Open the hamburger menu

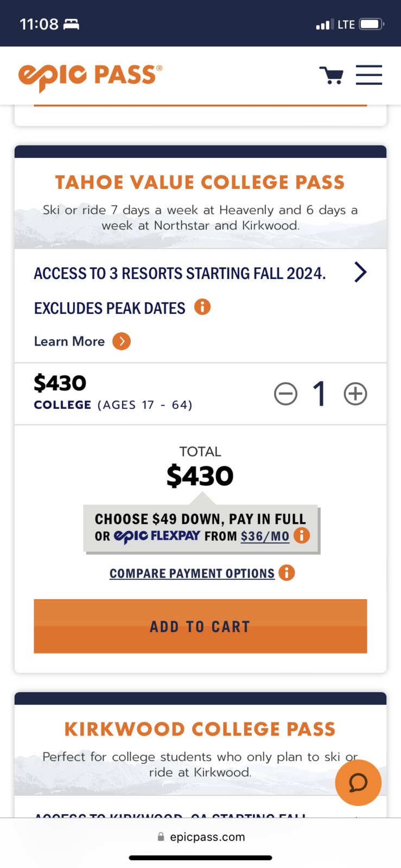[x=369, y=75]
